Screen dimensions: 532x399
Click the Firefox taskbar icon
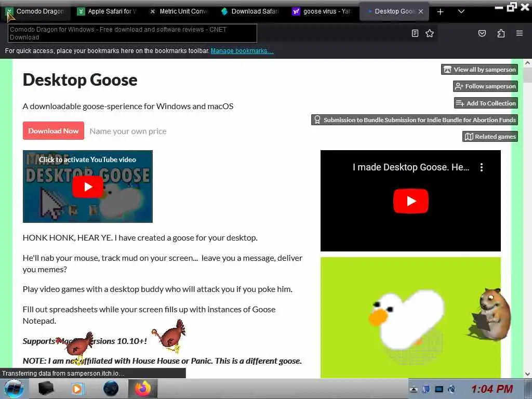pos(142,389)
